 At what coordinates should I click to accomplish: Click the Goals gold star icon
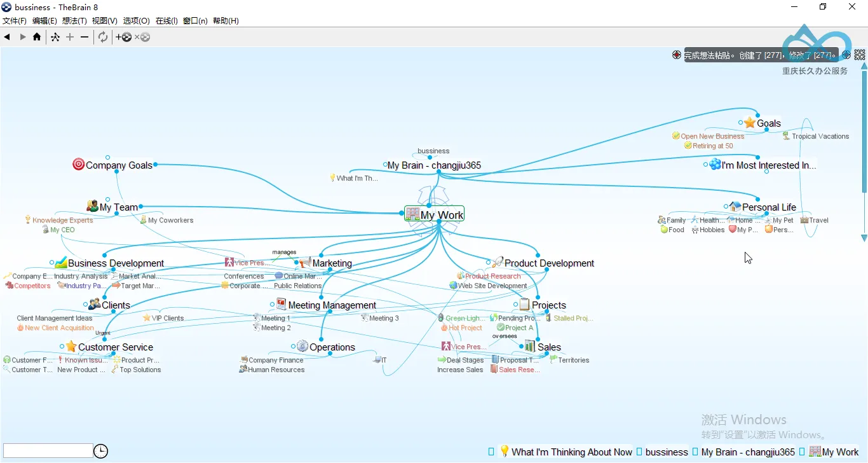(x=750, y=123)
